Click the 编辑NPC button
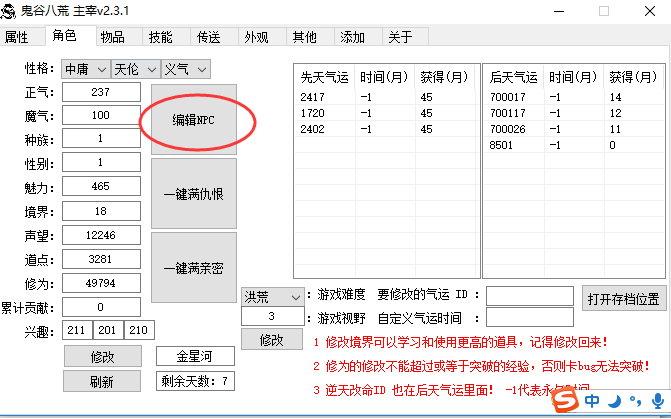 [194, 120]
